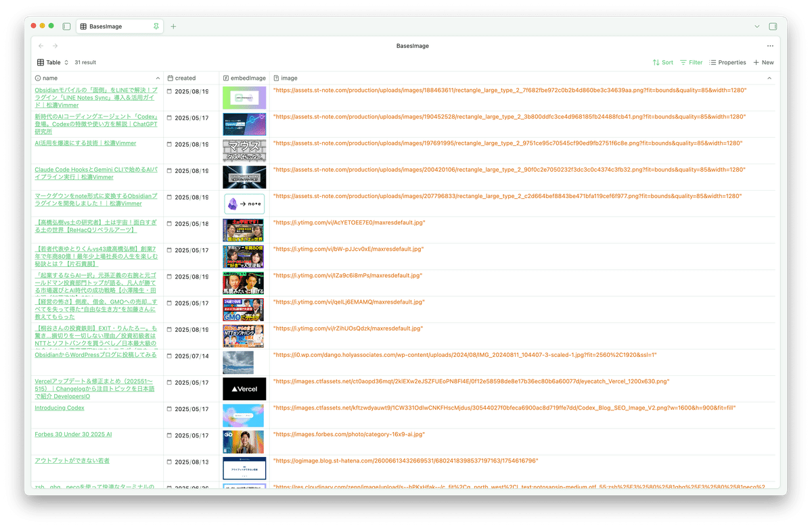Open Forbes 30 Under 30 2025 AI link
812x528 pixels.
73,434
